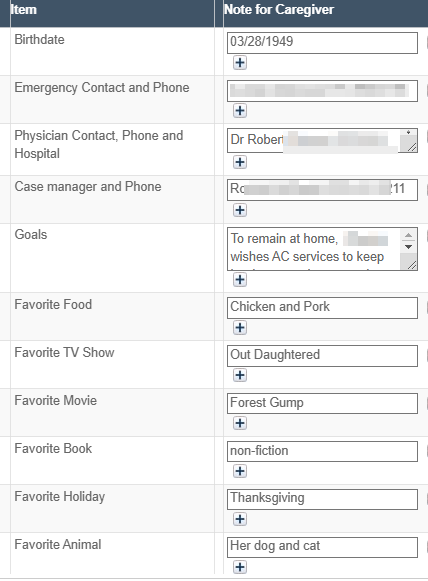Click the Birthdate field showing 03/28/1949
Screen dimensions: 428x581
322,43
